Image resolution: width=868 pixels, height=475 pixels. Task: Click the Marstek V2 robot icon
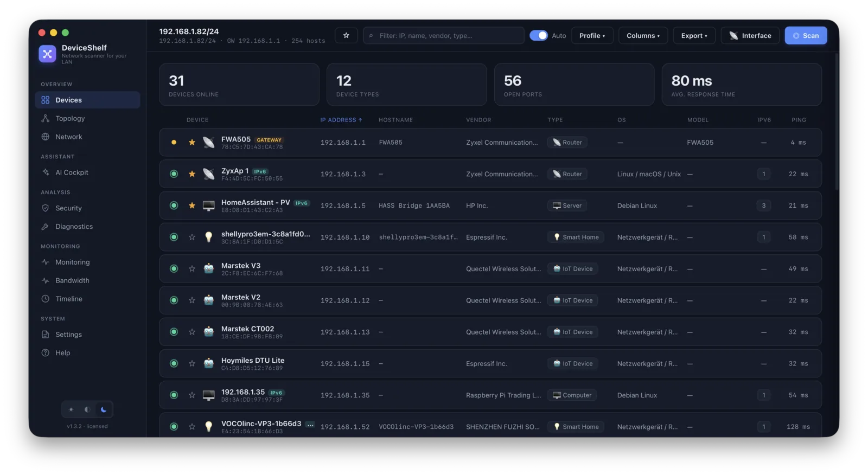pyautogui.click(x=209, y=300)
